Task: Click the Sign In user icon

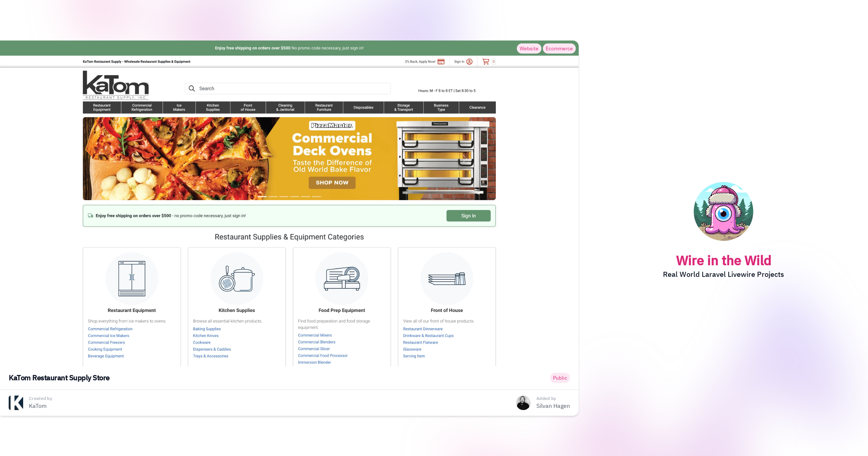Action: click(x=469, y=62)
